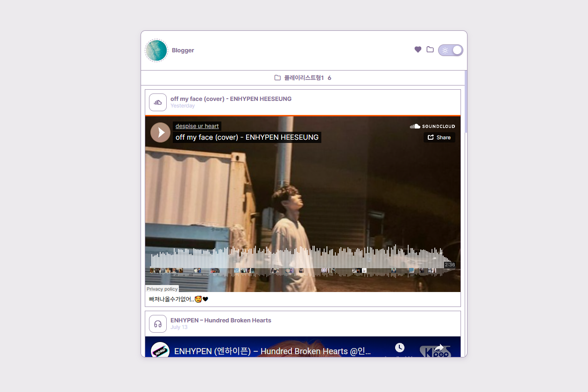
Task: Open the 플레이리스트형1 folder heading
Action: pyautogui.click(x=303, y=78)
